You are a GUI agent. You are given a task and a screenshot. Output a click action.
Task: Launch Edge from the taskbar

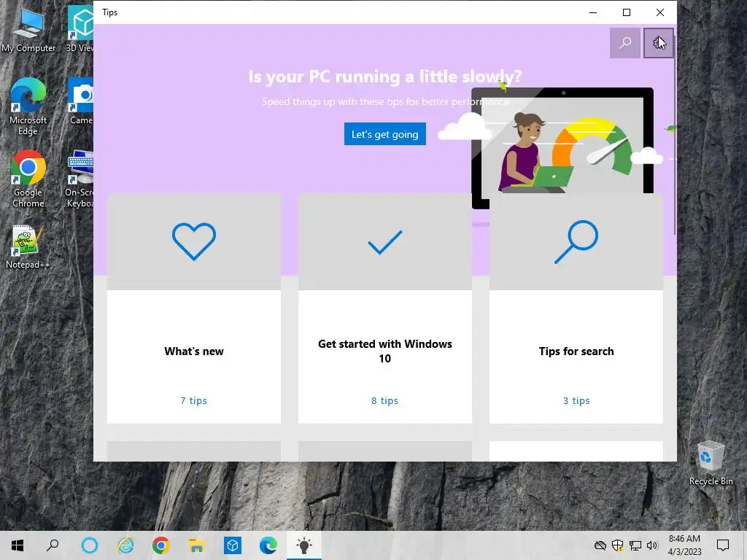268,545
